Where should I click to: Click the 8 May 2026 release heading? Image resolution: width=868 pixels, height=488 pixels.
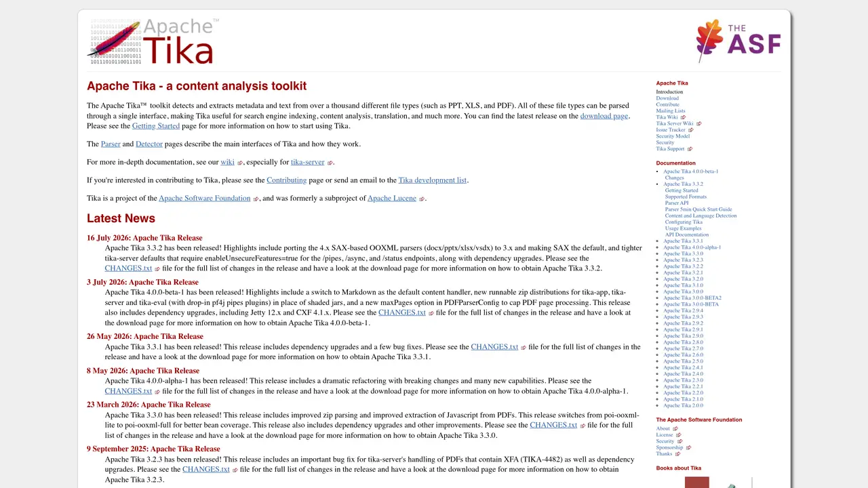point(143,371)
